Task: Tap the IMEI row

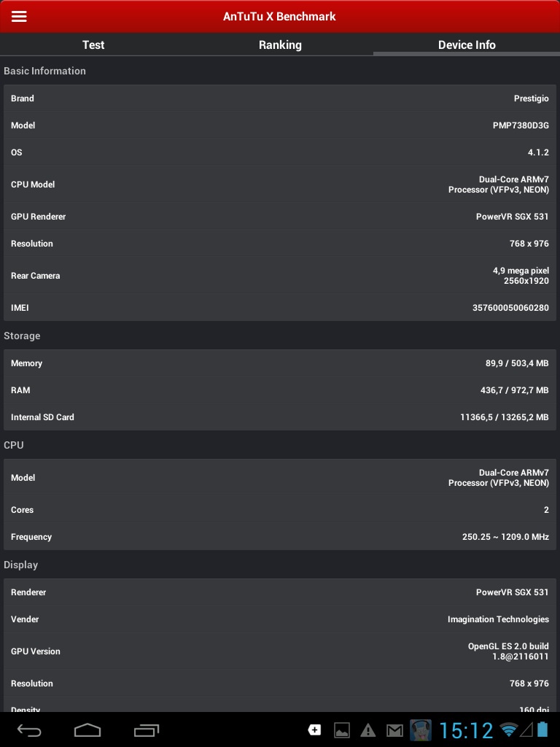Action: click(x=280, y=308)
